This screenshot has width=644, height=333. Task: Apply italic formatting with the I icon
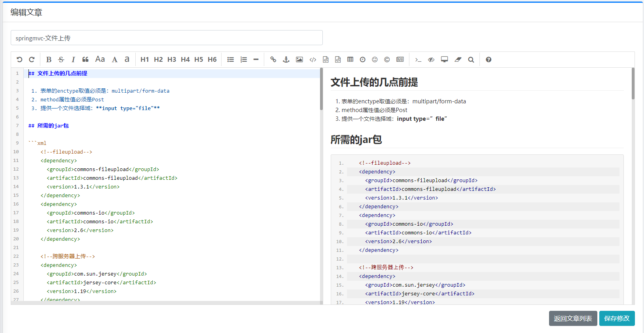click(x=73, y=59)
